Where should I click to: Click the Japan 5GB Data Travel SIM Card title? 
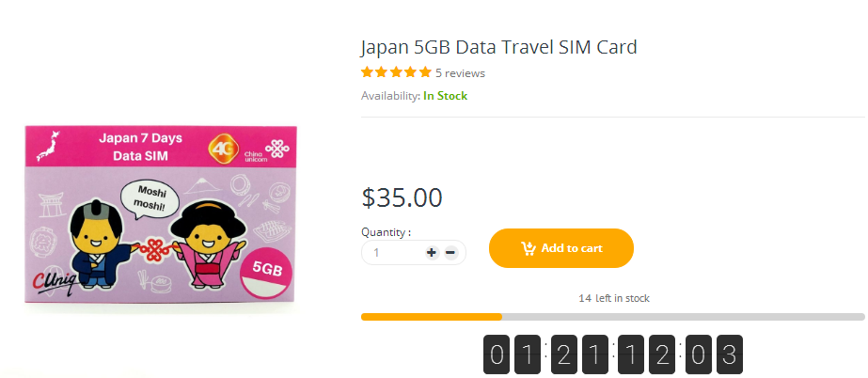[x=499, y=46]
